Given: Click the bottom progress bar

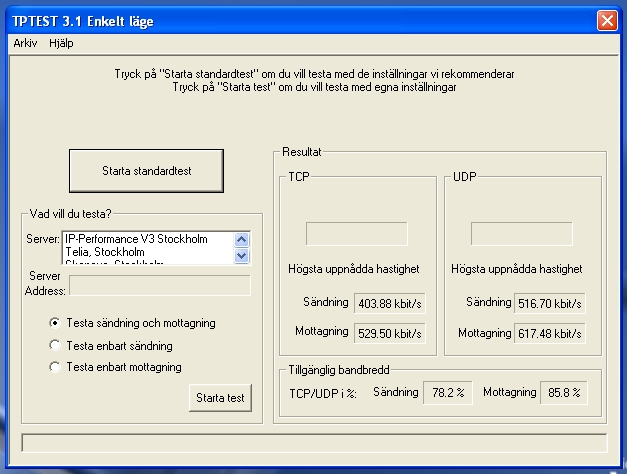Looking at the screenshot, I should (314, 442).
